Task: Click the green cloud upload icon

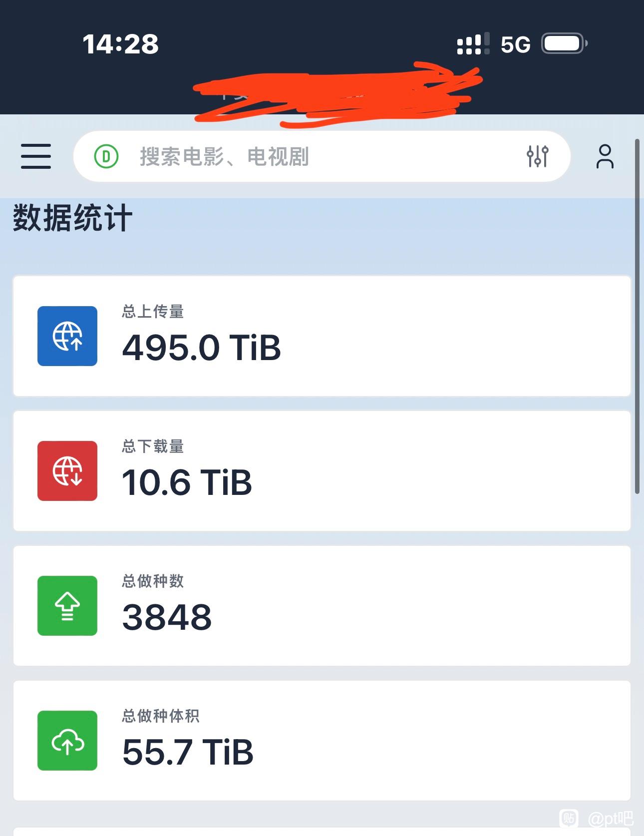Action: tap(67, 741)
